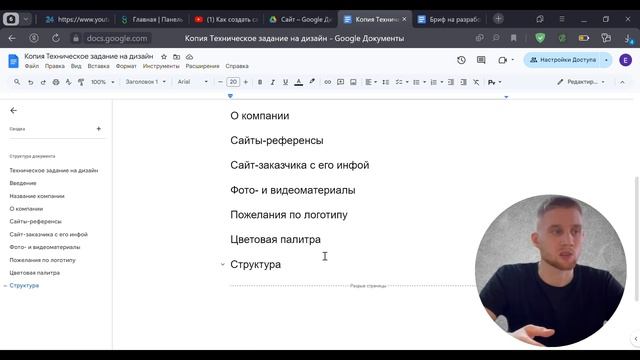Open a new browser tab
Screen dimensions: 640x360
pyautogui.click(x=498, y=19)
